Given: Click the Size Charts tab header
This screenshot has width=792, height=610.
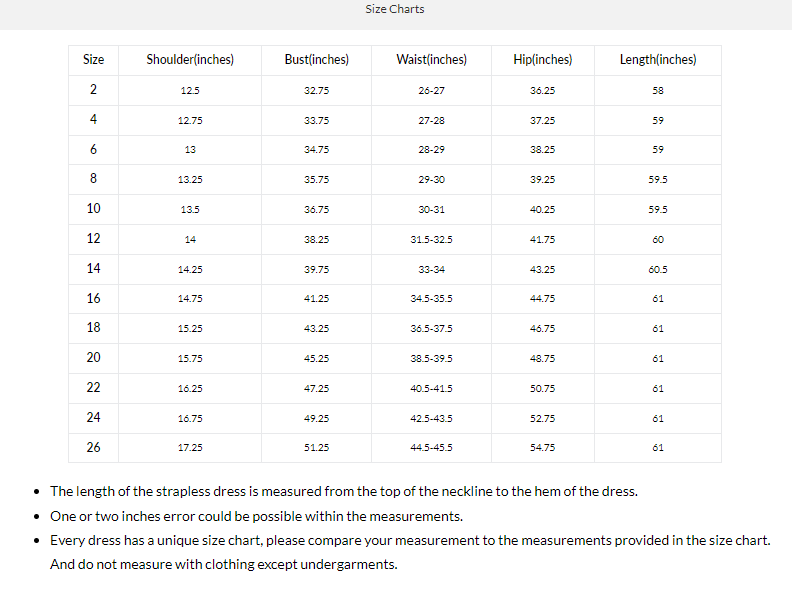Looking at the screenshot, I should (395, 9).
